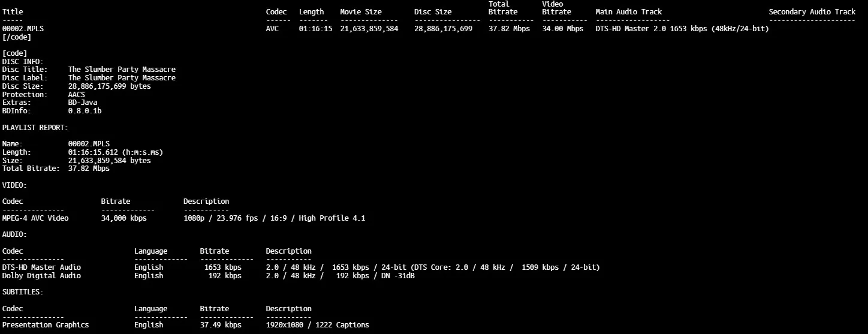Click the 'MPEG-4 AVC Video' codec entry
The width and height of the screenshot is (868, 334).
click(35, 218)
